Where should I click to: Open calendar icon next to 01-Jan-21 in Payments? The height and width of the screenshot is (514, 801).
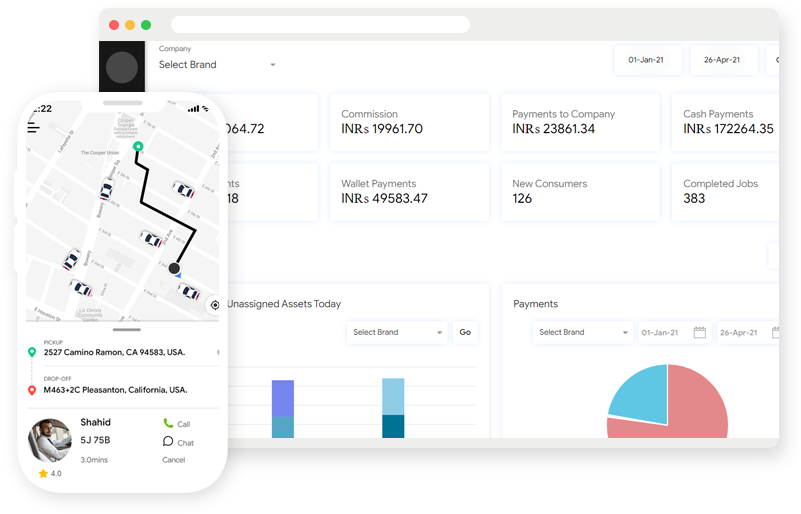(x=699, y=333)
